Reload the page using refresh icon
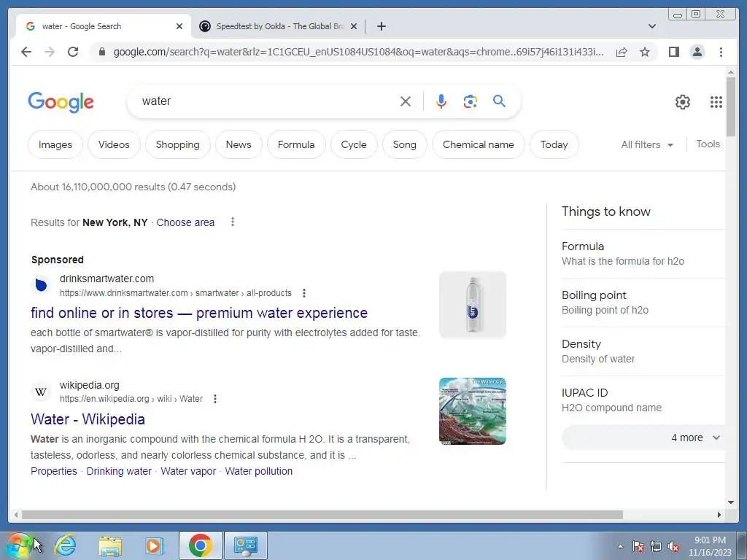 73,52
